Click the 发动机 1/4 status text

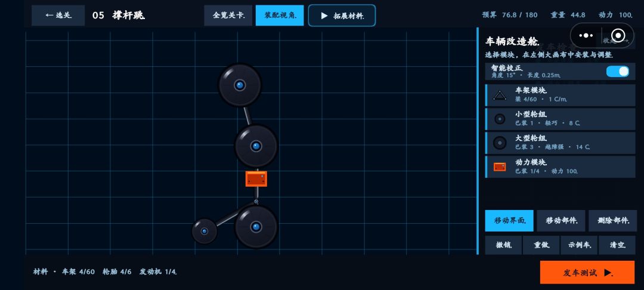click(x=158, y=272)
